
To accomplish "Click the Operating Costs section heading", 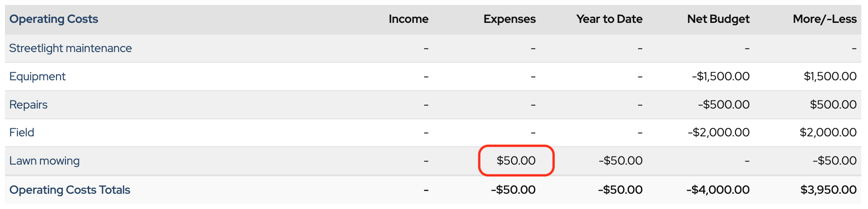I will (x=54, y=19).
